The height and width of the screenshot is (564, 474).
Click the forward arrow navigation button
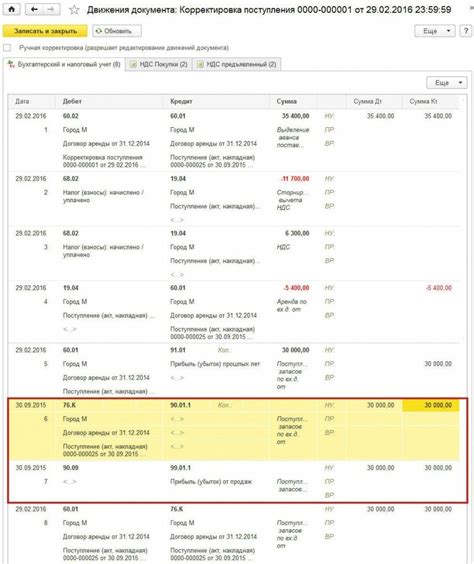[x=51, y=10]
